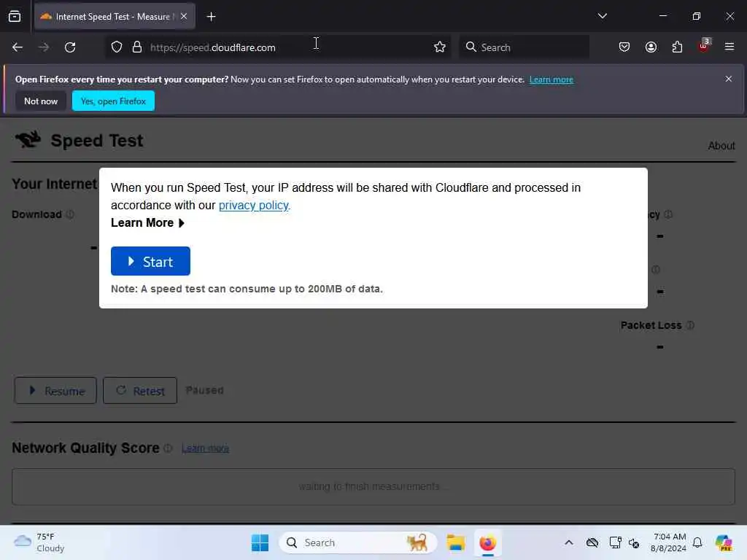Choose Not now in notification

[41, 101]
